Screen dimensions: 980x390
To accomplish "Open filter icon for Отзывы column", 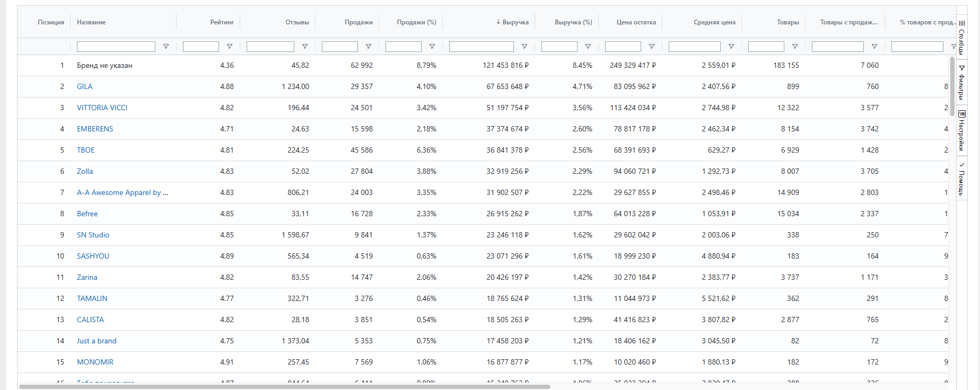I will tap(305, 47).
